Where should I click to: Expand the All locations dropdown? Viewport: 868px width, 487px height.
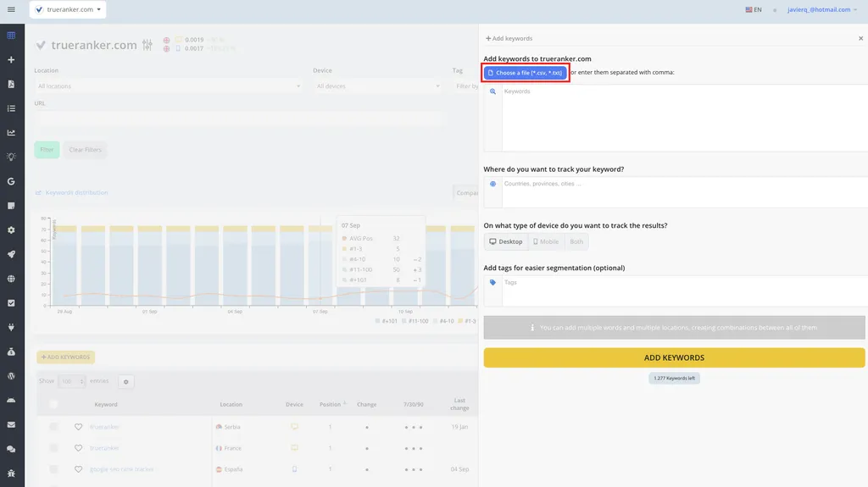click(169, 86)
